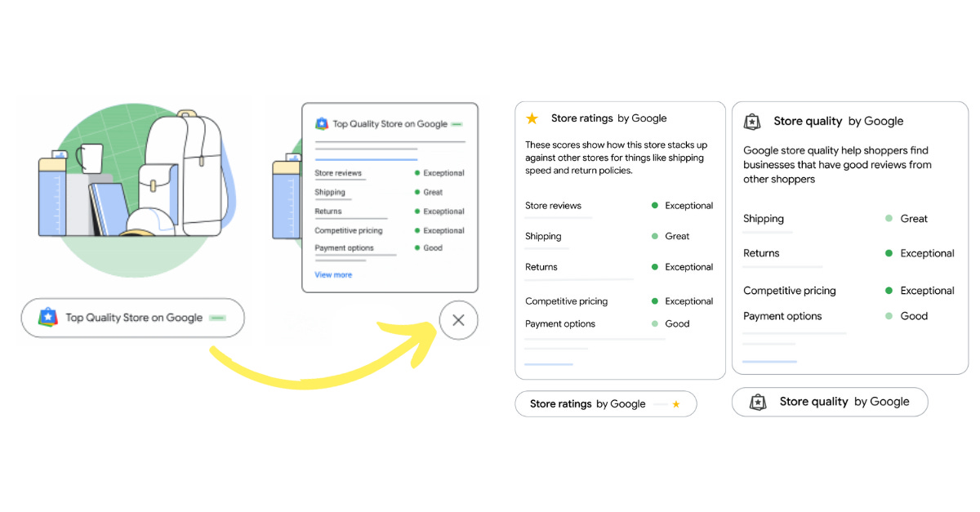980x512 pixels.
Task: Click the colorful shopping bag badge icon in pill
Action: point(48,318)
